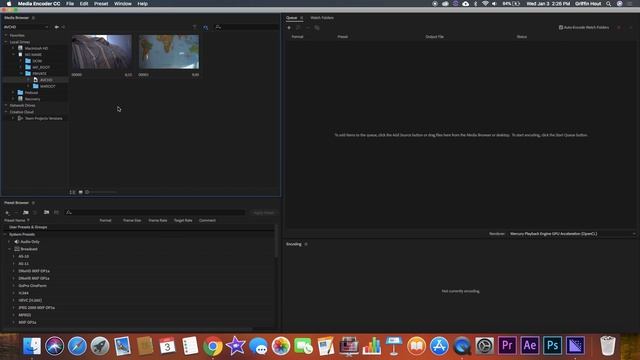The image size is (640, 360).
Task: Expand the DCIM folder
Action: (21, 61)
